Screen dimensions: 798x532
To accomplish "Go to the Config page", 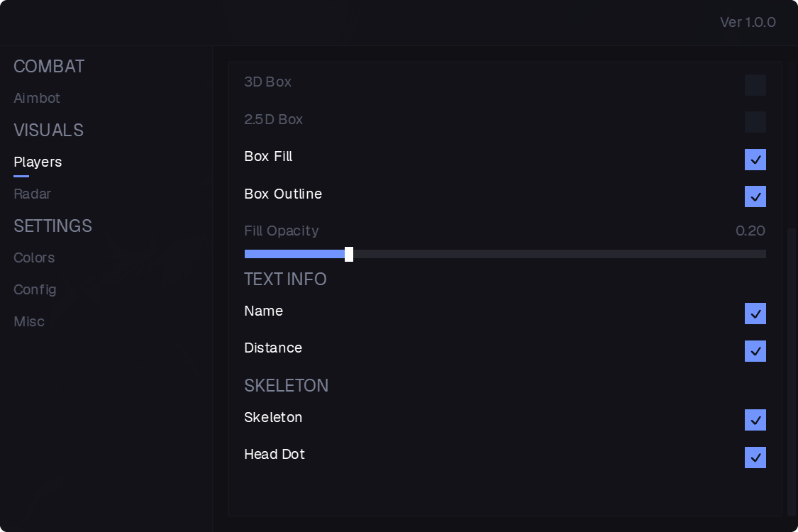I will click(35, 289).
